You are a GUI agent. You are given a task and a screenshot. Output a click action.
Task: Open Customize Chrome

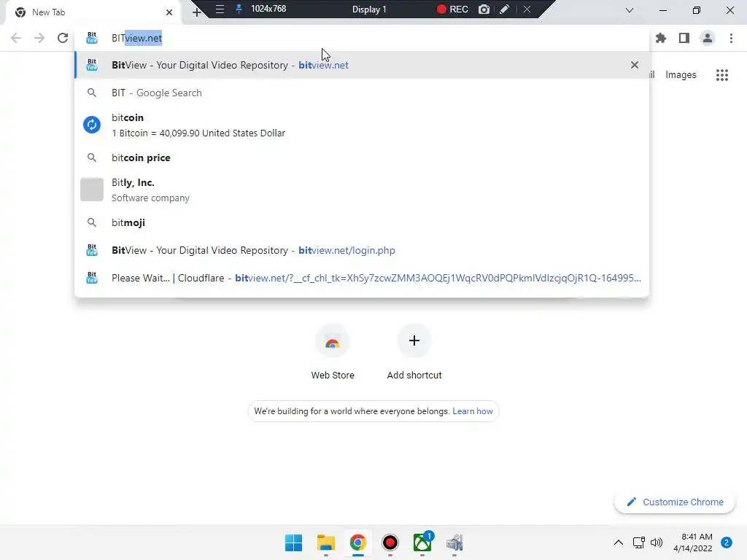coord(675,502)
